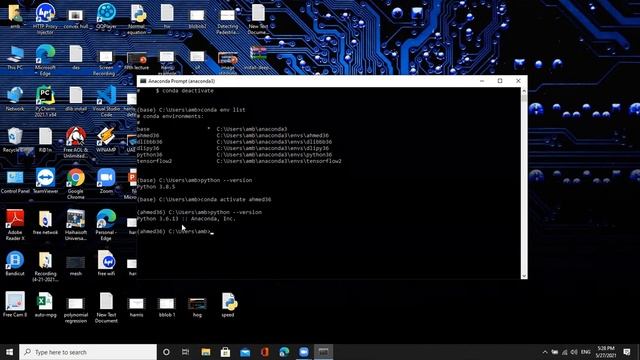The image size is (640, 360).
Task: Select the hog image file
Action: click(x=198, y=307)
